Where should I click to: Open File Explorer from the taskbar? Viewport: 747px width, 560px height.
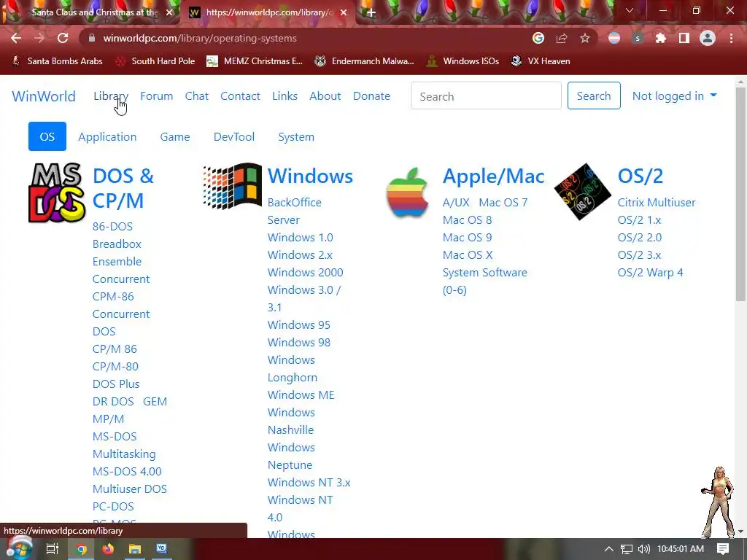[x=135, y=549]
